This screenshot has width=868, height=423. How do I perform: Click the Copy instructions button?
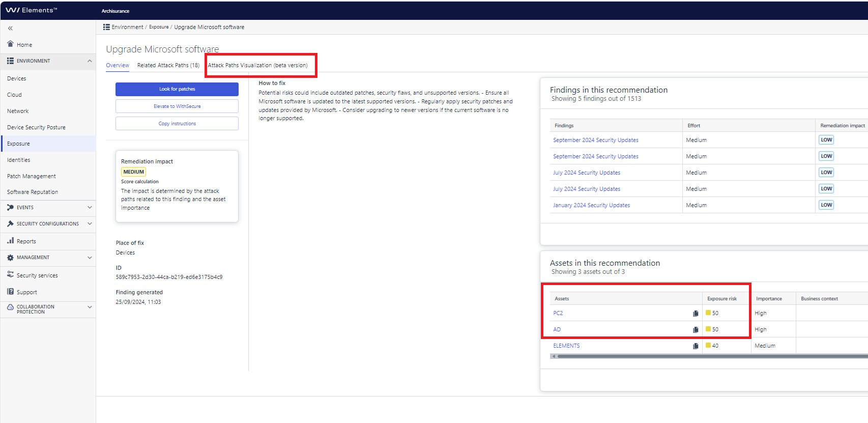tap(177, 124)
